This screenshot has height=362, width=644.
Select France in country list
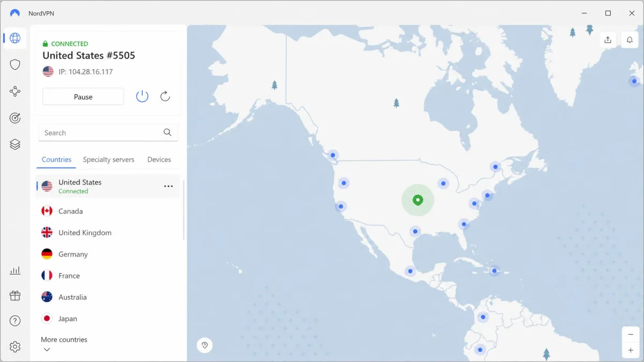(x=108, y=276)
